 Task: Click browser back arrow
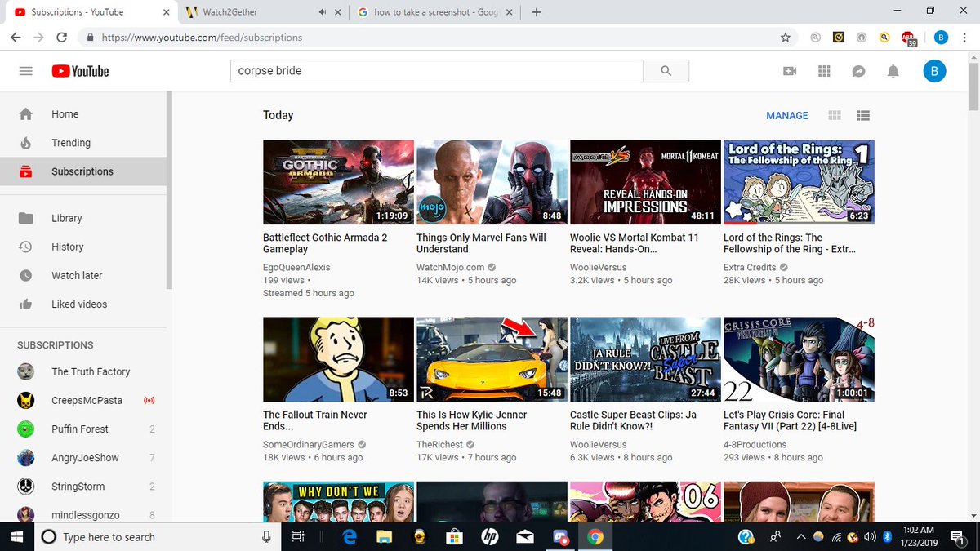[x=16, y=38]
